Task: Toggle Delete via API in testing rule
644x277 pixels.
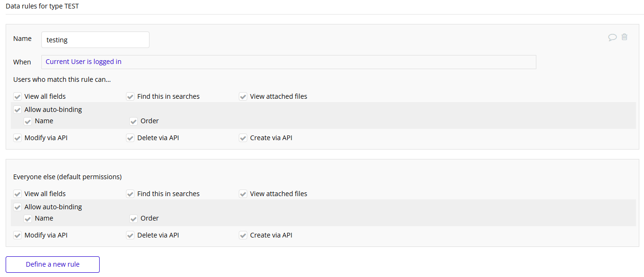Action: (x=130, y=138)
